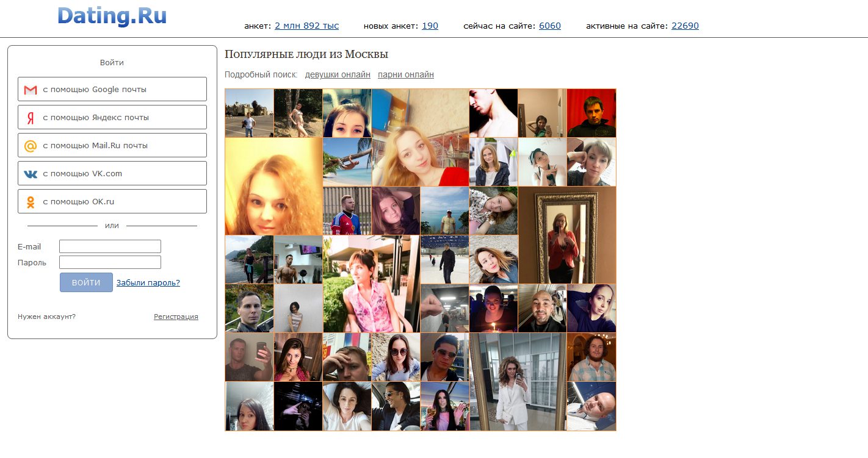Open photo of the girl with blue-tinted hair
The image size is (868, 458).
(347, 113)
